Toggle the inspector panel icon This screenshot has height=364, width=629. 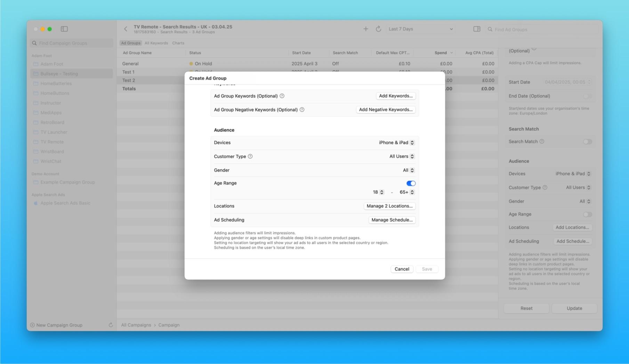[x=477, y=29]
